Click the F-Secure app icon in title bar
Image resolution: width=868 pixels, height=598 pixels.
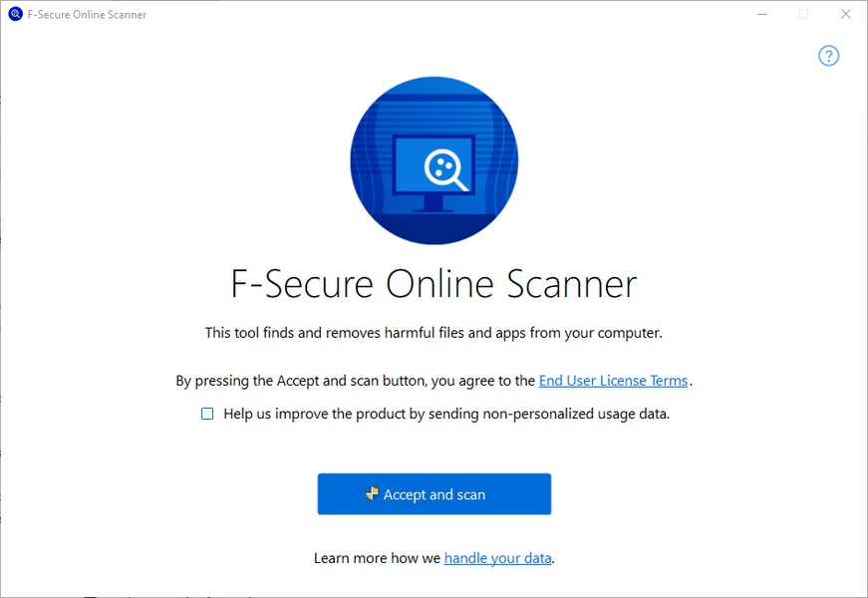(15, 14)
